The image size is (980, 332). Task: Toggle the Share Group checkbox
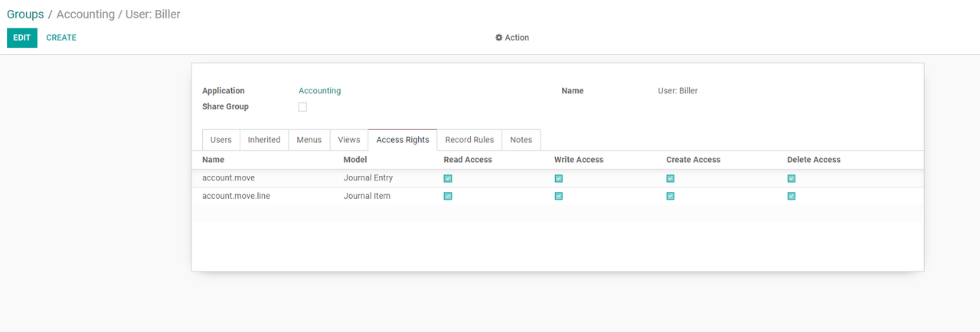pos(302,107)
